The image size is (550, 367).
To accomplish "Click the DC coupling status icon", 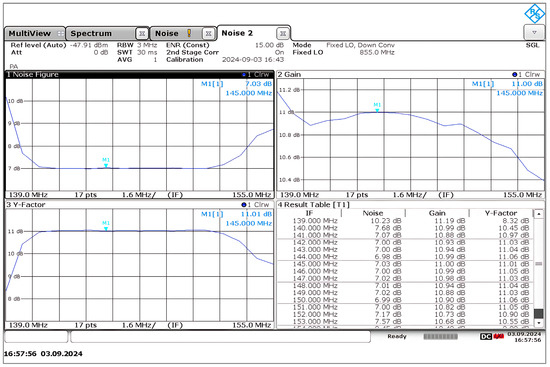I will pos(486,336).
